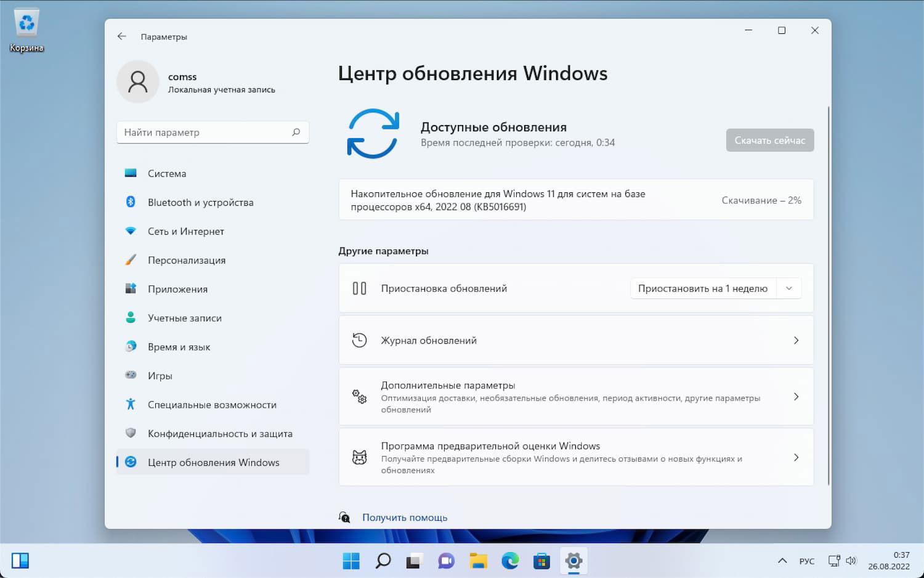Click the Скачать сейчас button
Screen dimensions: 924x578
coord(769,140)
